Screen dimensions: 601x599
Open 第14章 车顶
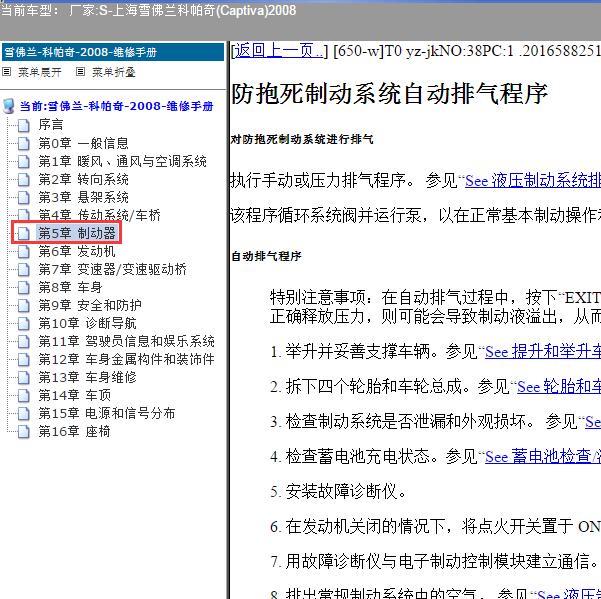tap(74, 395)
